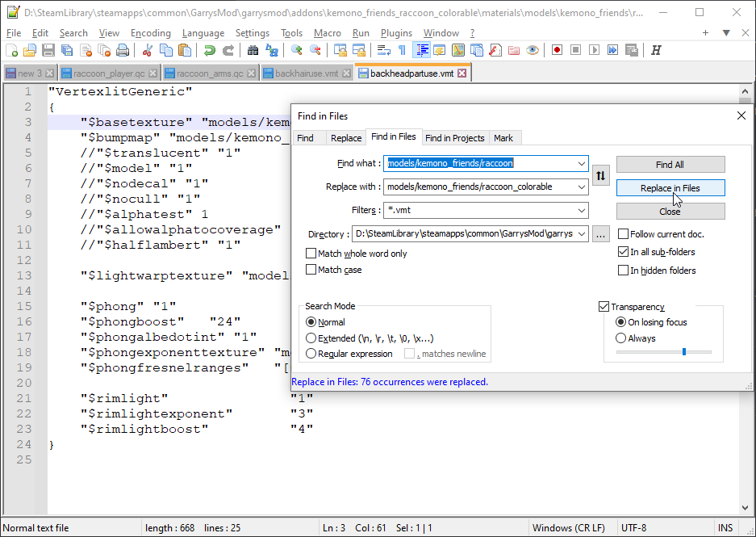
Task: Choose Always transparency option
Action: [x=636, y=338]
